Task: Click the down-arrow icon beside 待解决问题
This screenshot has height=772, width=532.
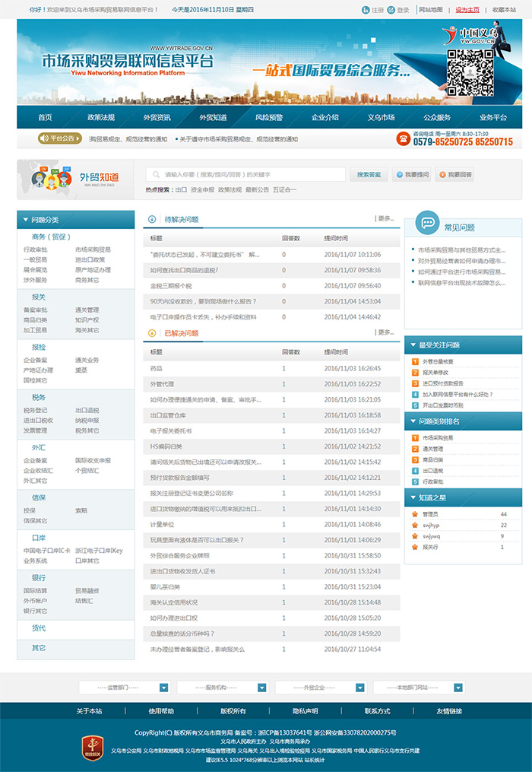Action: tap(150, 219)
